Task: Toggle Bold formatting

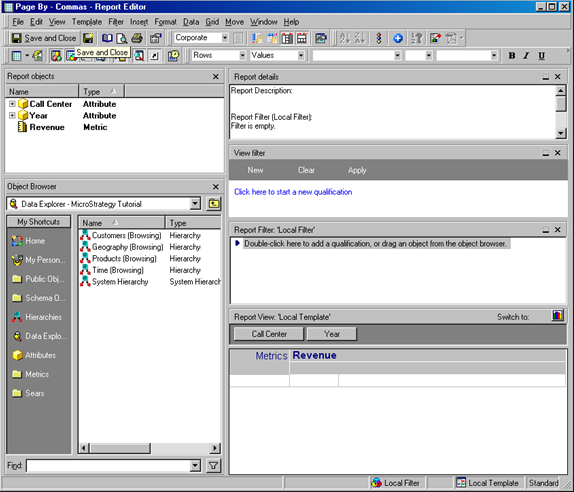Action: pyautogui.click(x=512, y=56)
